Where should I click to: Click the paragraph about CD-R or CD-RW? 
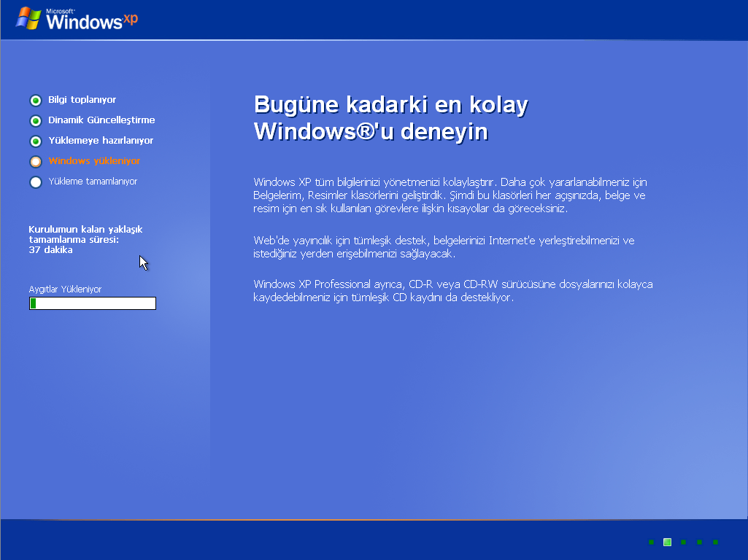[x=452, y=291]
